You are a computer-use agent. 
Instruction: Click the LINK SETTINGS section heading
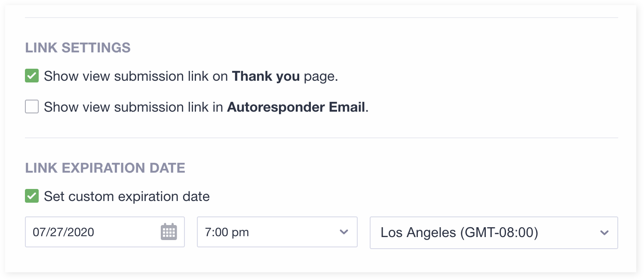click(78, 48)
